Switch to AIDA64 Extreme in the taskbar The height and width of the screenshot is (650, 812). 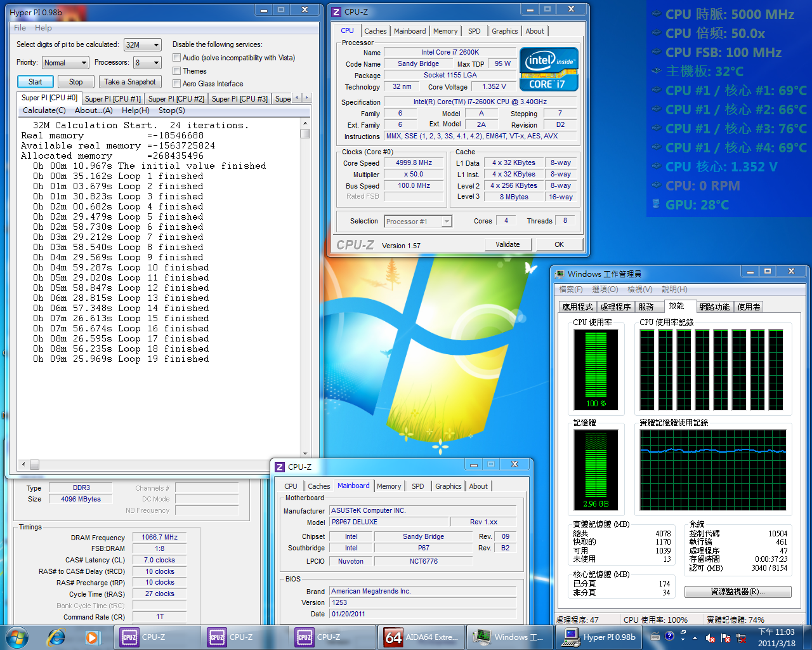tap(422, 637)
